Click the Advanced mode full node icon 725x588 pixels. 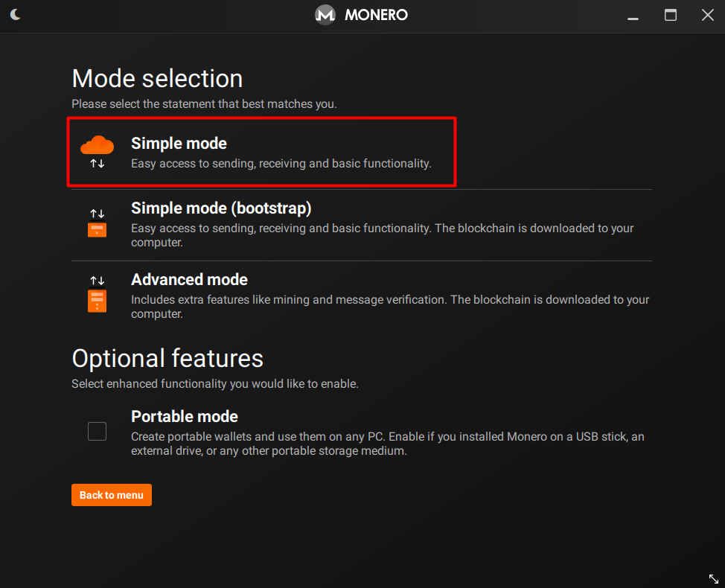tap(97, 301)
